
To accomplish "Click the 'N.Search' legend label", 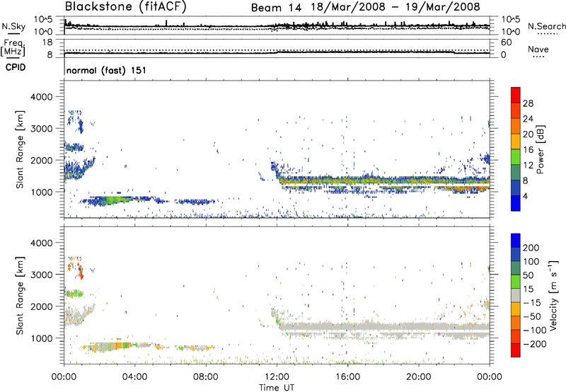I will [546, 26].
